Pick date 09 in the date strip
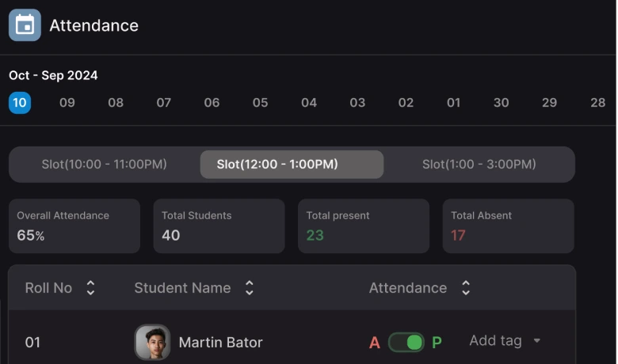Screen dimensions: 618x364 [x=67, y=103]
